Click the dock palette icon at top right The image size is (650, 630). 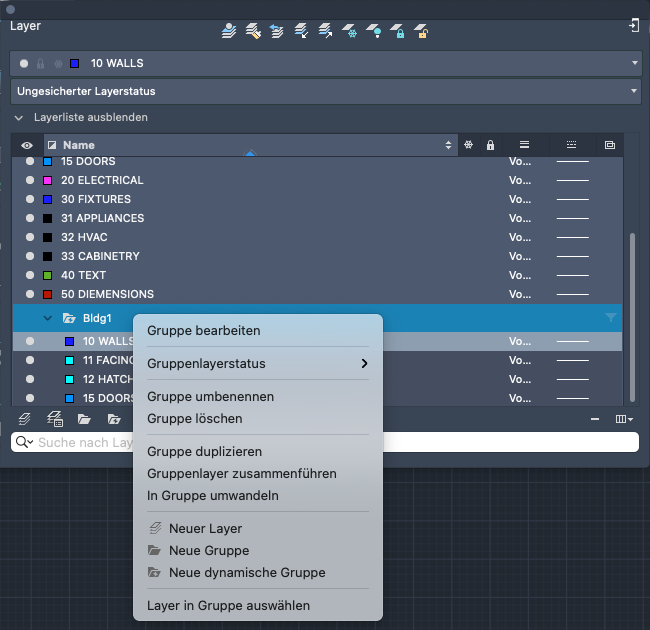tap(634, 25)
